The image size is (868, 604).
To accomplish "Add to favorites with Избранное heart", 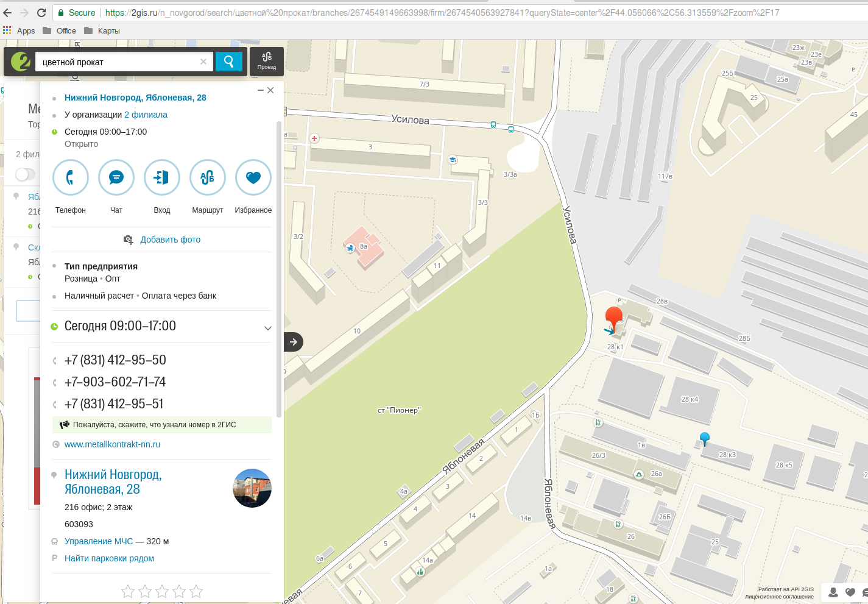I will point(253,177).
